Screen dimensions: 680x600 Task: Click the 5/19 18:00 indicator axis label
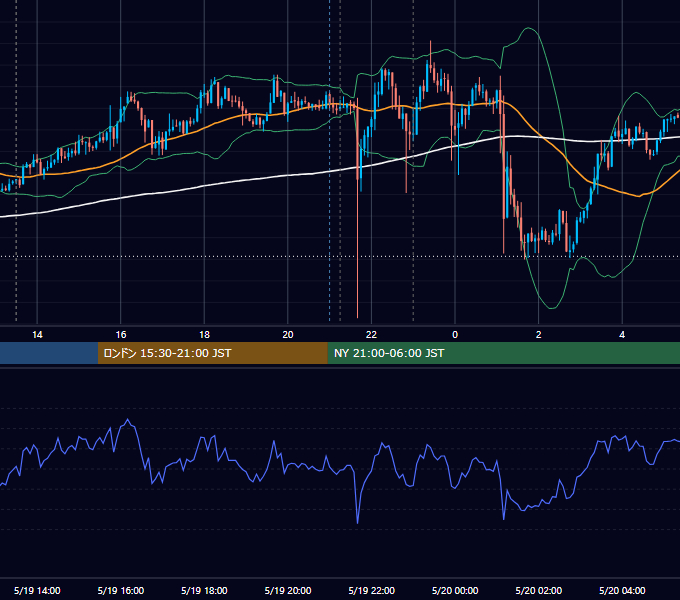coord(204,590)
